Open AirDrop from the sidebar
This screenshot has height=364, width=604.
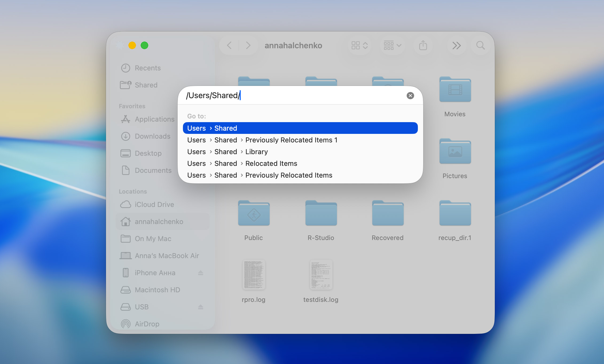[x=147, y=324]
